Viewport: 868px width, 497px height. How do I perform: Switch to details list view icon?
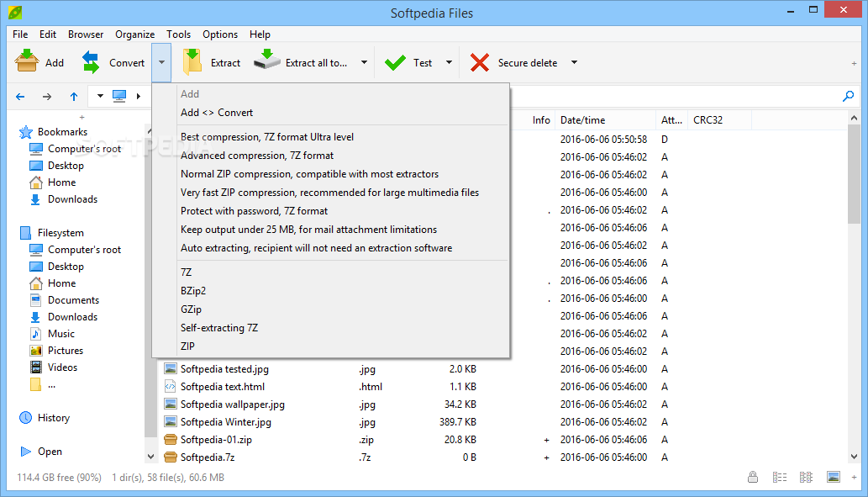[780, 477]
